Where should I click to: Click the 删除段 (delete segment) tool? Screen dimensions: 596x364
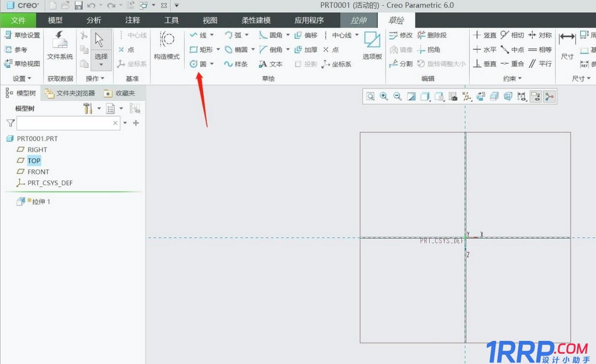pos(432,35)
